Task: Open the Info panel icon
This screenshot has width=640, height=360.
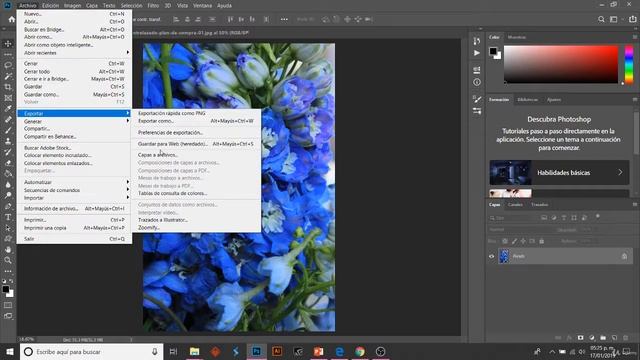Action: [477, 82]
